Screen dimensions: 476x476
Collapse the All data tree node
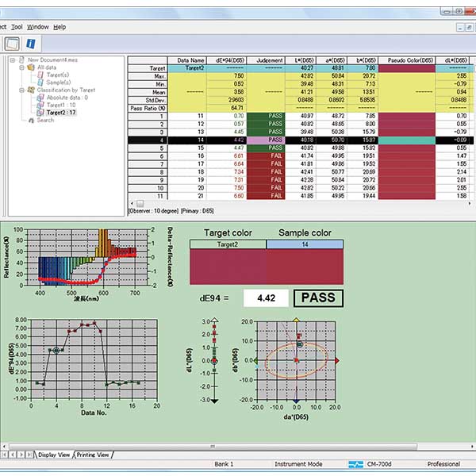[x=21, y=67]
